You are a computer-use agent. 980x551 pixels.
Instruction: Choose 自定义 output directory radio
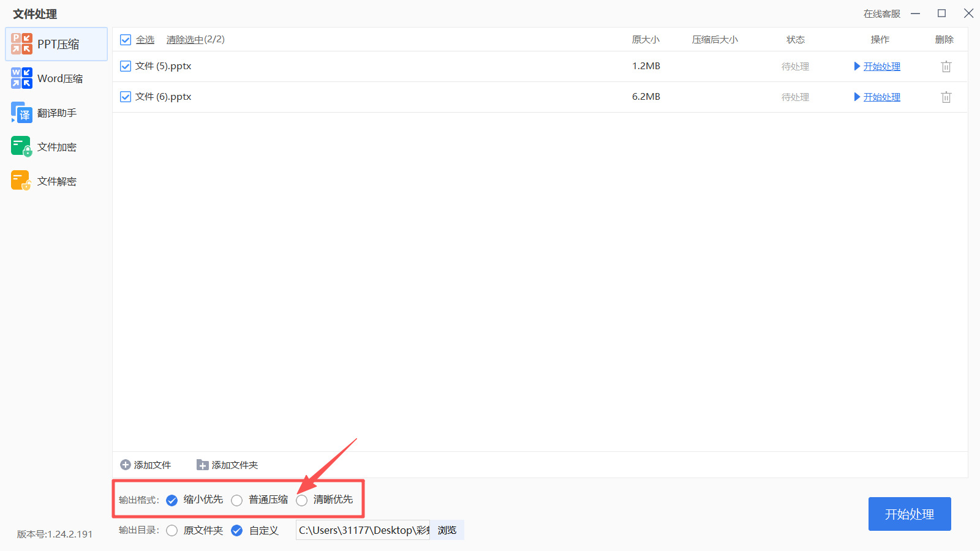237,530
